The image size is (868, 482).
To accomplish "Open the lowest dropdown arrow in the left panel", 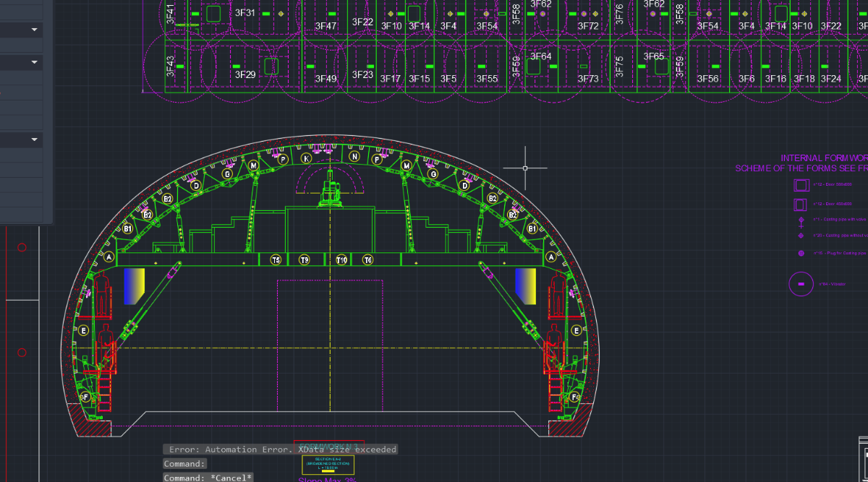I will click(x=34, y=139).
